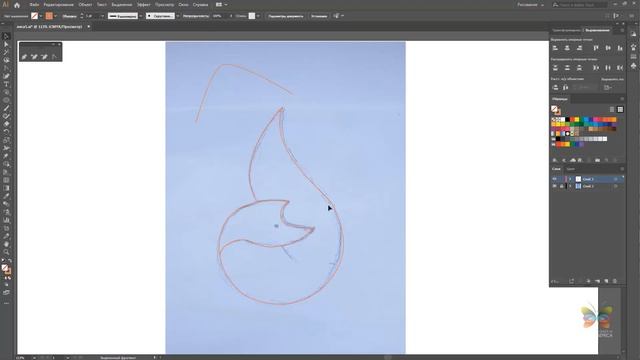Open the Swatches panel options menu
Viewport: 640px width, 360px height.
coord(622,99)
